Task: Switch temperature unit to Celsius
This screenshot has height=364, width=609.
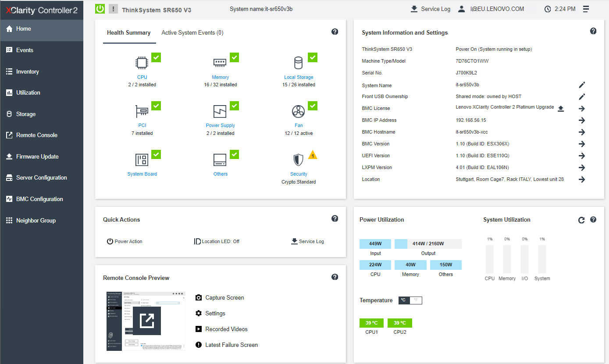Action: pyautogui.click(x=404, y=300)
